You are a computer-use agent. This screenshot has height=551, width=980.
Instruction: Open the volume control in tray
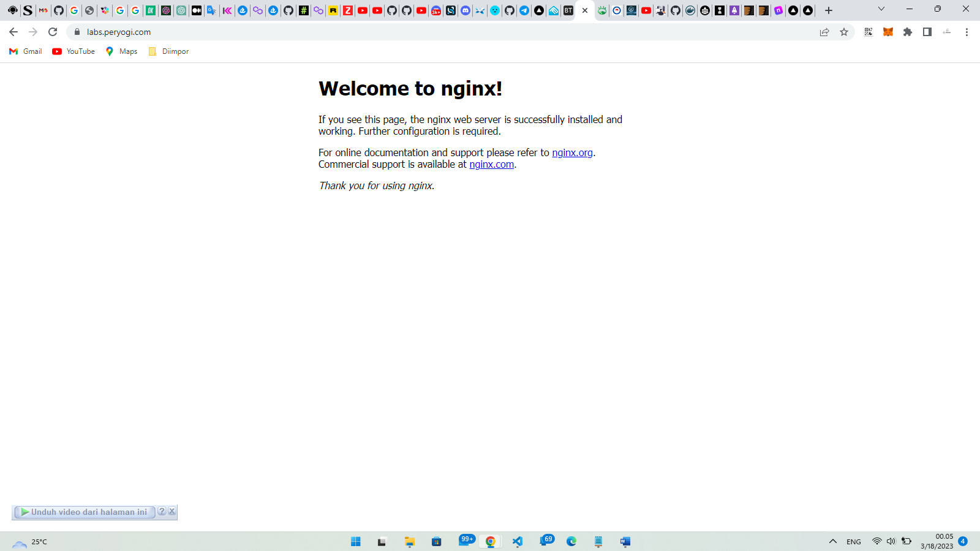tap(891, 541)
